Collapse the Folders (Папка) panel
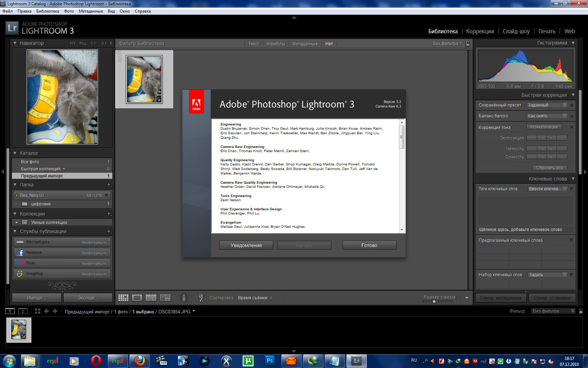 15,185
